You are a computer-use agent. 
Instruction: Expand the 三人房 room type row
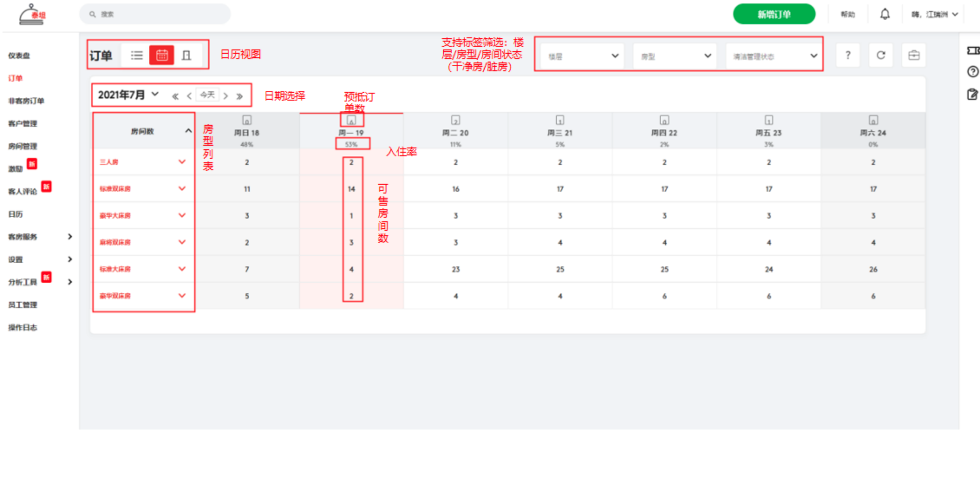182,162
